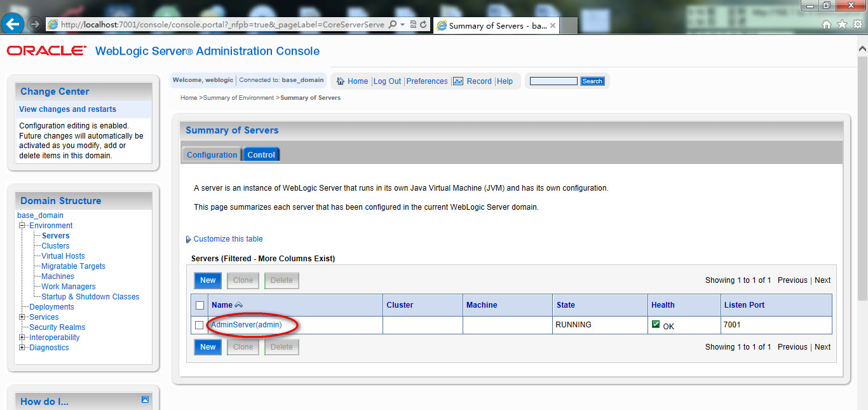Select Migratable Targets in domain tree
Image resolution: width=868 pixels, height=410 pixels.
click(73, 266)
